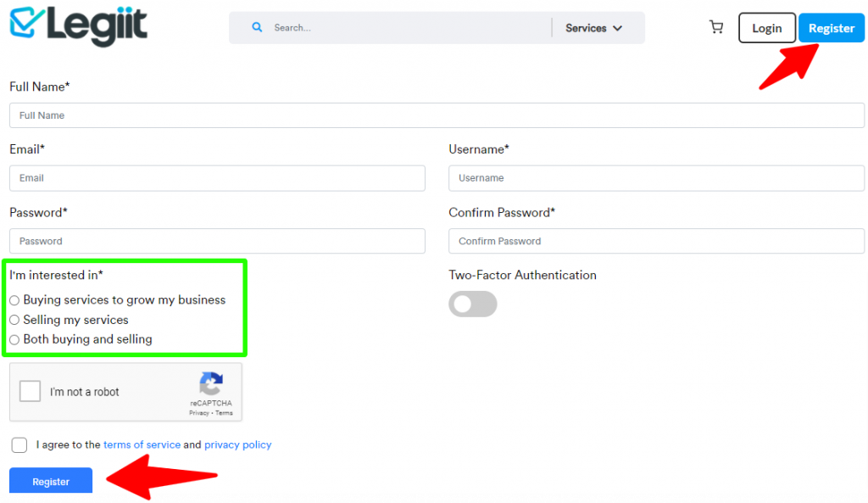Open the Services search dropdown
The width and height of the screenshot is (868, 503).
pos(593,28)
